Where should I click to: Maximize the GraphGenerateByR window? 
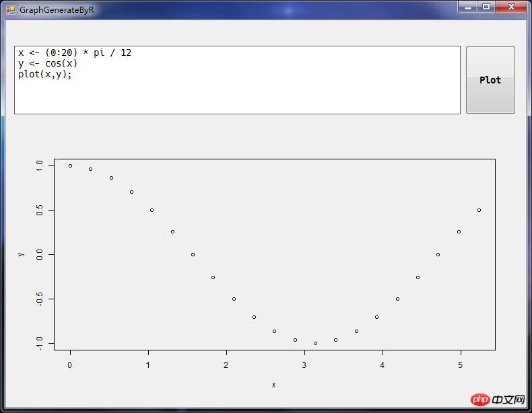point(486,7)
